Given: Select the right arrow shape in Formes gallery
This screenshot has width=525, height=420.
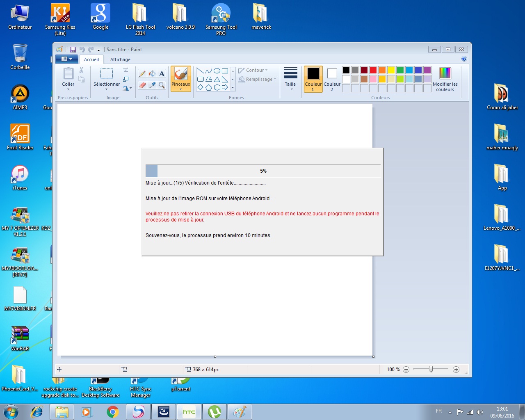Looking at the screenshot, I should click(x=225, y=87).
